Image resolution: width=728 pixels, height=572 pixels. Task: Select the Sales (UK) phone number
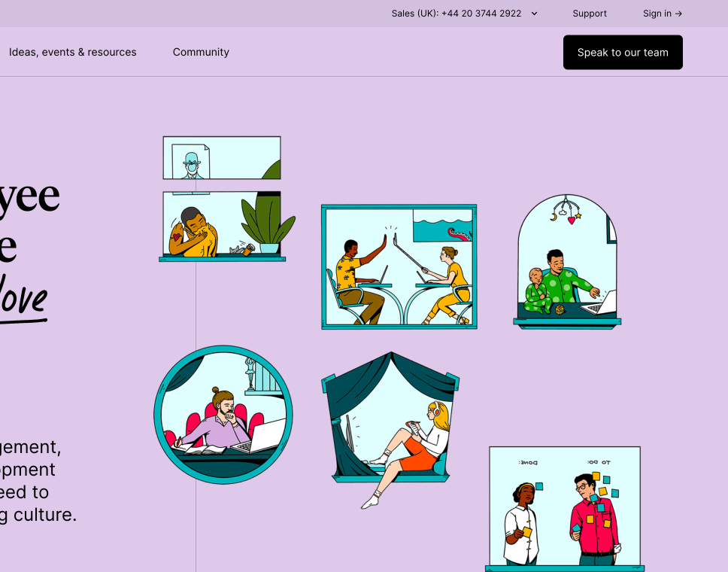coord(456,14)
